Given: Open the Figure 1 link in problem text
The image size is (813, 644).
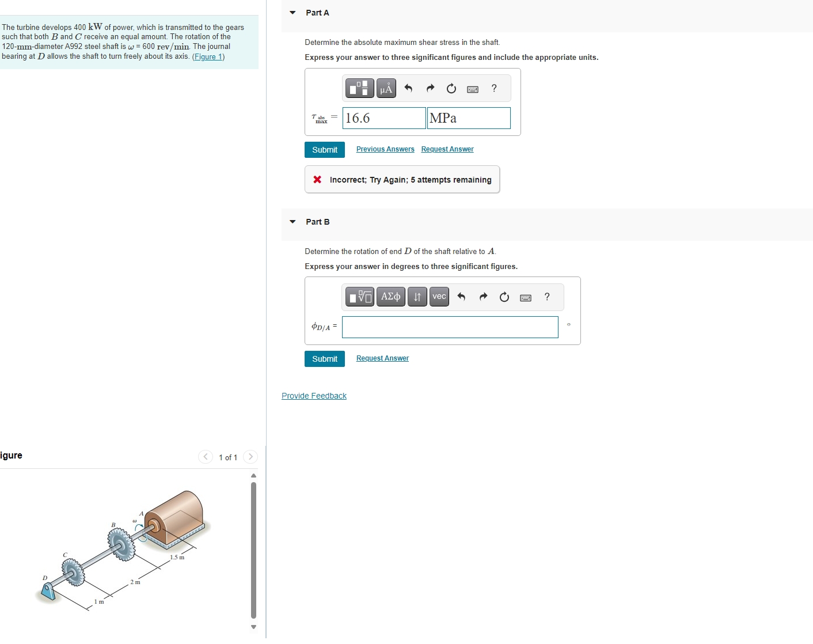Looking at the screenshot, I should click(x=208, y=56).
